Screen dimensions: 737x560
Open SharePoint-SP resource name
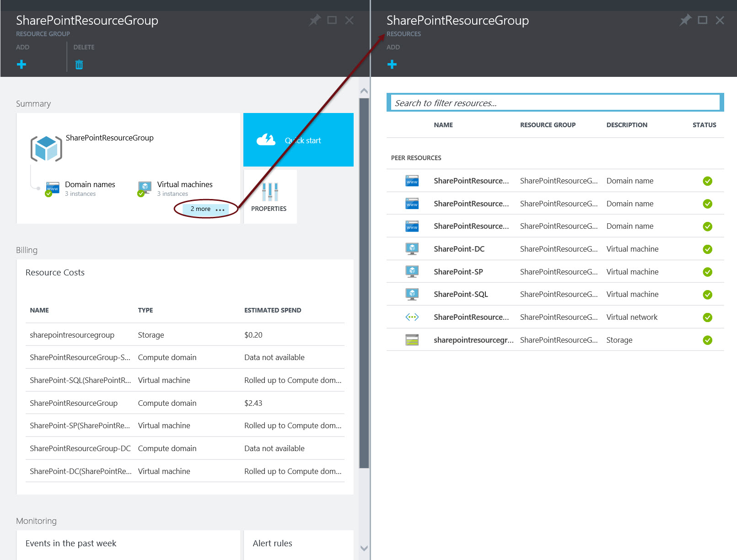click(x=458, y=272)
